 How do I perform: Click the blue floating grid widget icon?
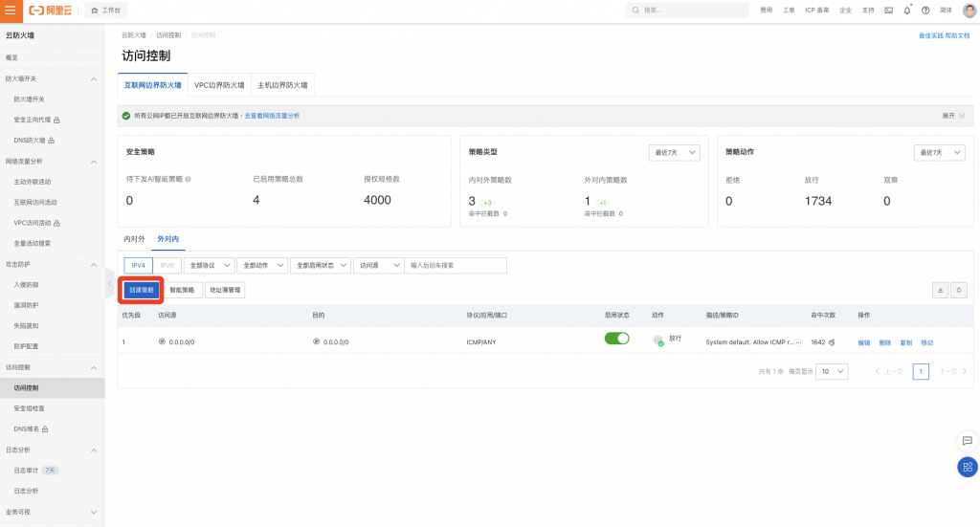pos(968,467)
